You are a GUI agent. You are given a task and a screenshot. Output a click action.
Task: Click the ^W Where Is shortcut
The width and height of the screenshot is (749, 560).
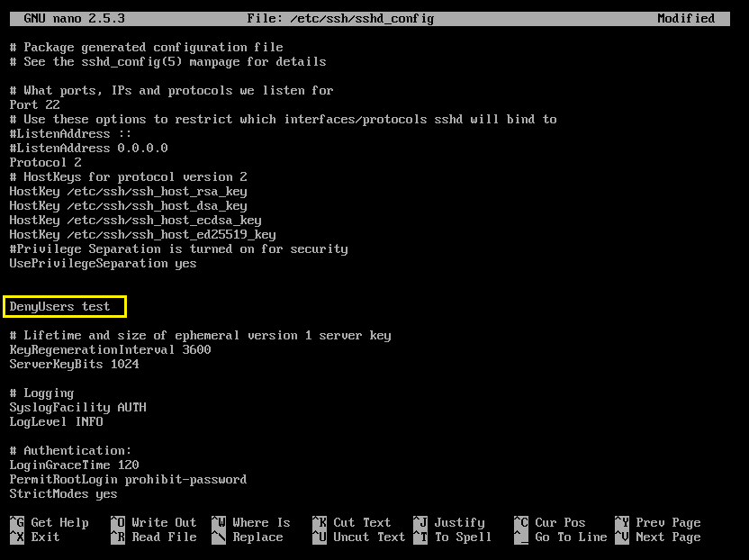pyautogui.click(x=250, y=522)
